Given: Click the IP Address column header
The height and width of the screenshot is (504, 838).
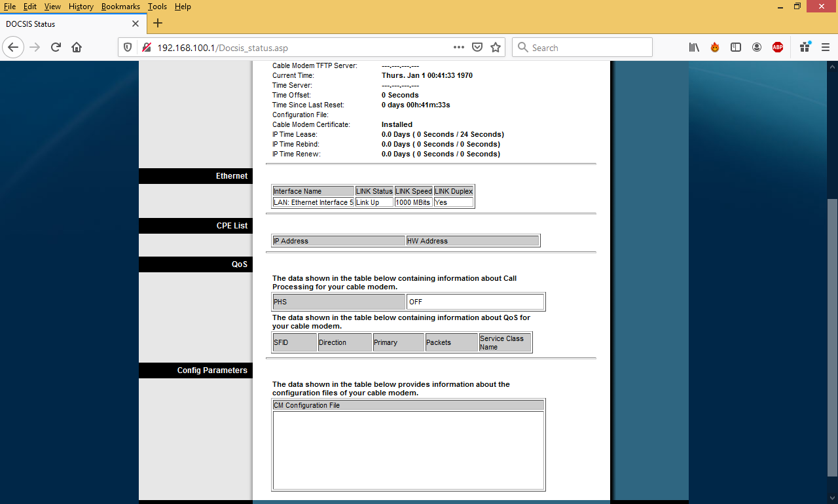Looking at the screenshot, I should coord(339,241).
